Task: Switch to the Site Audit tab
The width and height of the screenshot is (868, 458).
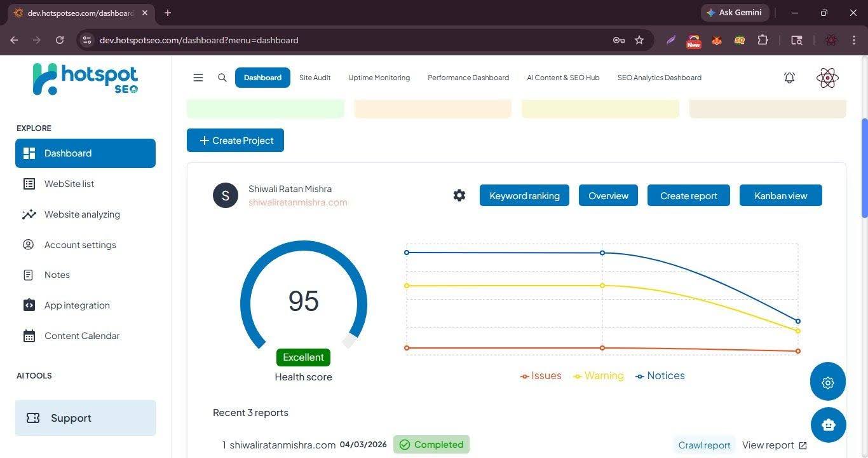Action: coord(315,78)
